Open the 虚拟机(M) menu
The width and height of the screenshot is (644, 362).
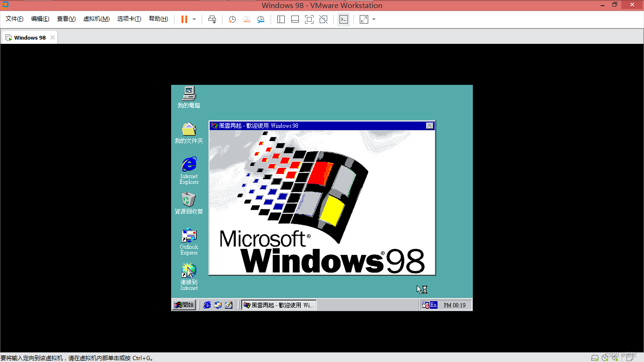pos(96,19)
